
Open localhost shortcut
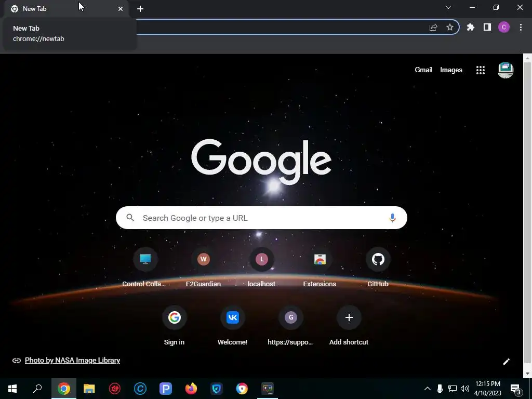(262, 268)
